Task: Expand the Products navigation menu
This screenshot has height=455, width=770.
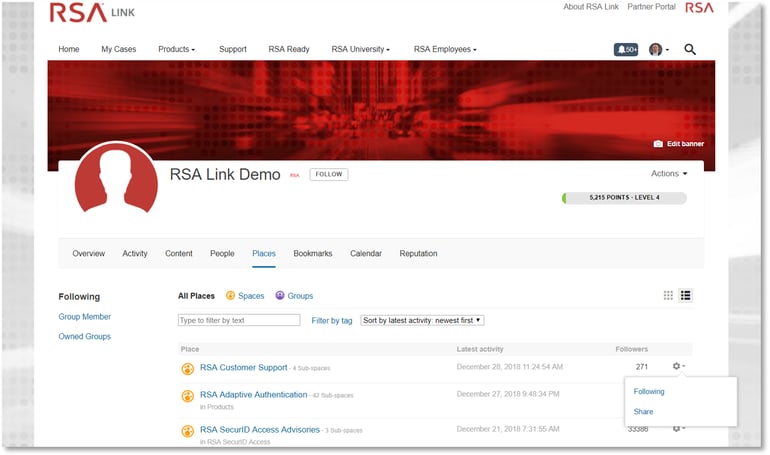Action: [x=176, y=49]
